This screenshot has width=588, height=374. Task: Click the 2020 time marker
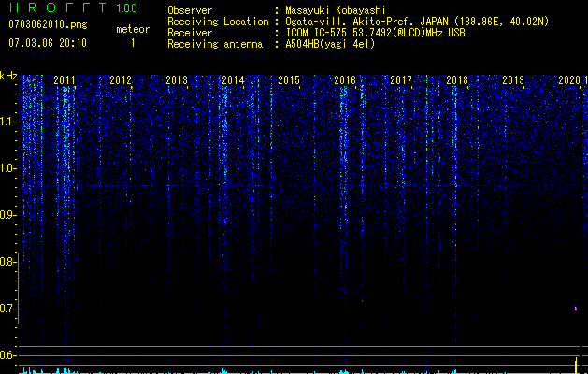click(569, 80)
